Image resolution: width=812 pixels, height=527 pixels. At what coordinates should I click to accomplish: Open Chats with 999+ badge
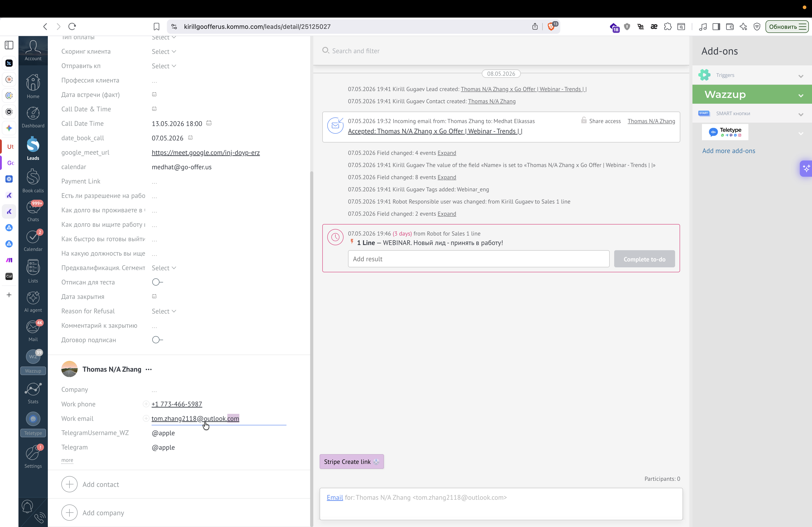[33, 211]
